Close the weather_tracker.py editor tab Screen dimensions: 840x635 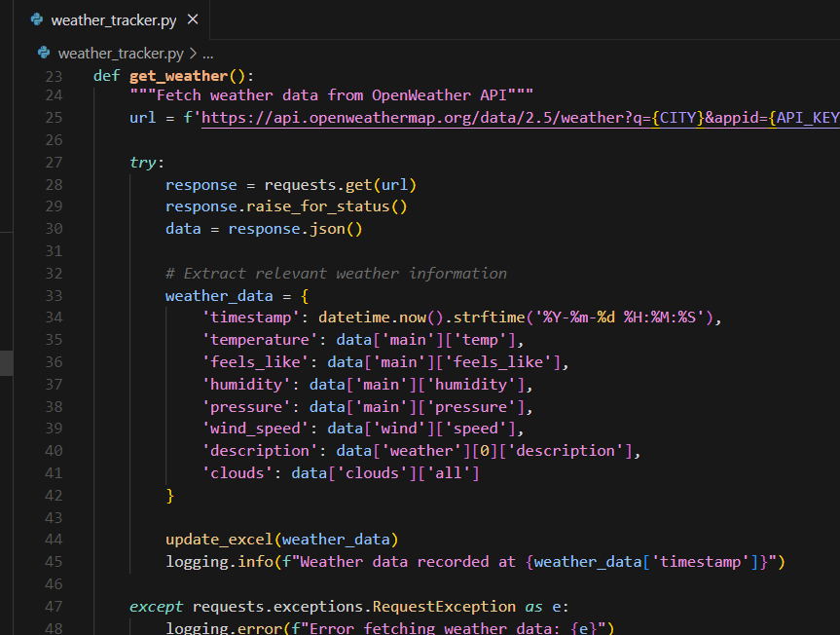click(192, 19)
